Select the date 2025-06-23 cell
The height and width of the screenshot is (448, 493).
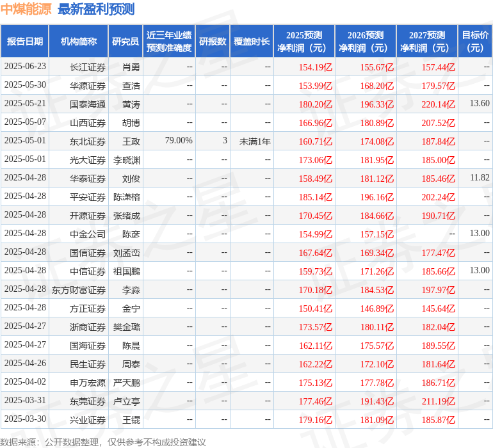coord(25,67)
